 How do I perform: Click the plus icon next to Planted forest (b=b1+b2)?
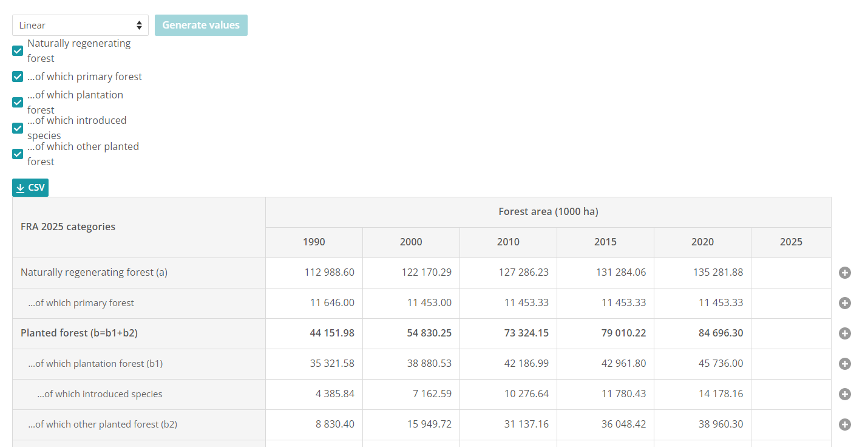(844, 333)
